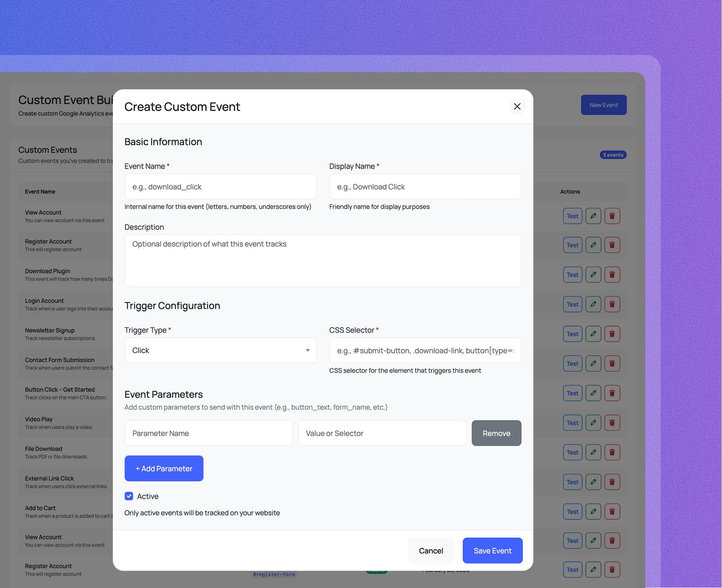Close the Create Custom Event dialog
This screenshot has width=722, height=588.
point(517,106)
